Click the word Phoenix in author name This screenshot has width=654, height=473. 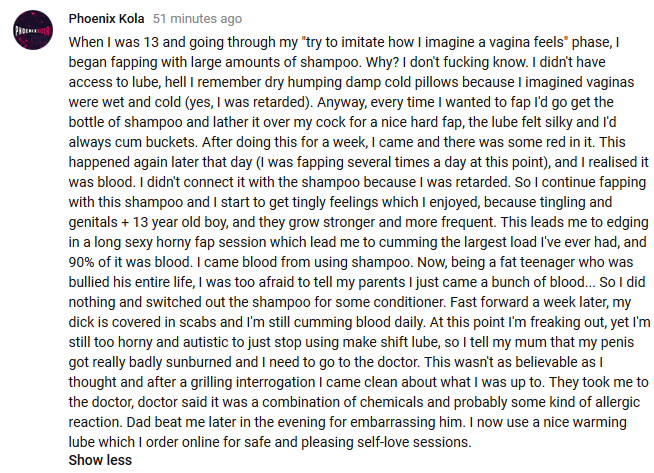click(x=92, y=19)
